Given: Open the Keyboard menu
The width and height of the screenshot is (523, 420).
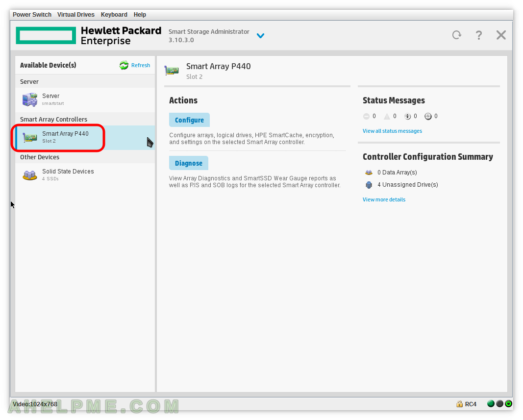Looking at the screenshot, I should 114,15.
